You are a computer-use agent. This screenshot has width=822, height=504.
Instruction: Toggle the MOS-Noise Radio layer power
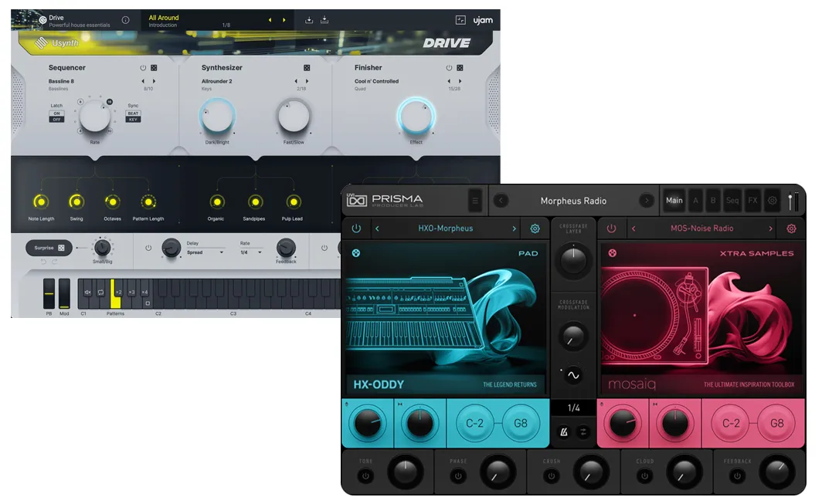click(x=611, y=228)
